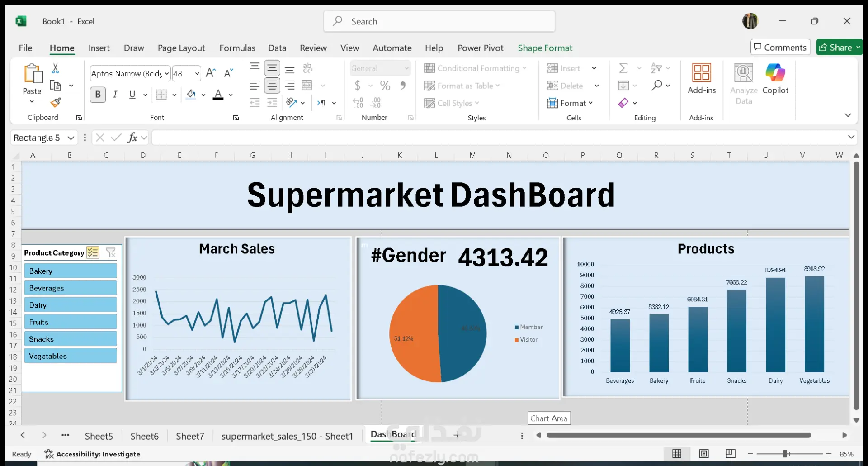The image size is (868, 466).
Task: Toggle Multi-Select on Product Category slicer
Action: pyautogui.click(x=93, y=252)
